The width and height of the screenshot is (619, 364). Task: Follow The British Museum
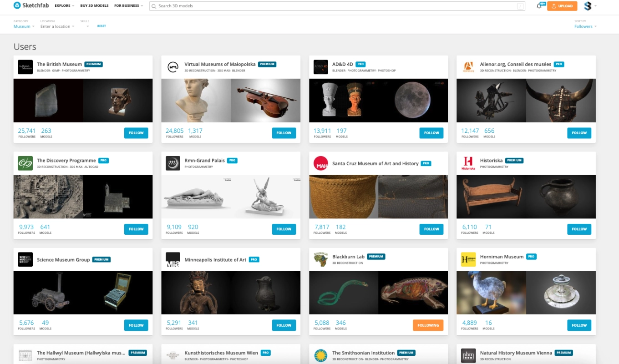pyautogui.click(x=136, y=133)
